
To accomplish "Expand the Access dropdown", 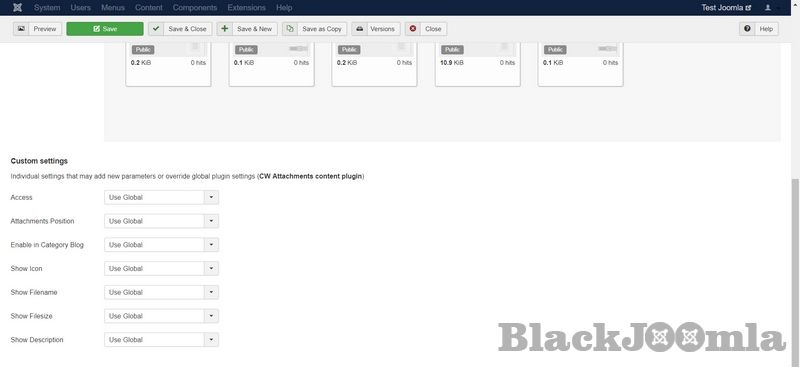I will [x=161, y=198].
